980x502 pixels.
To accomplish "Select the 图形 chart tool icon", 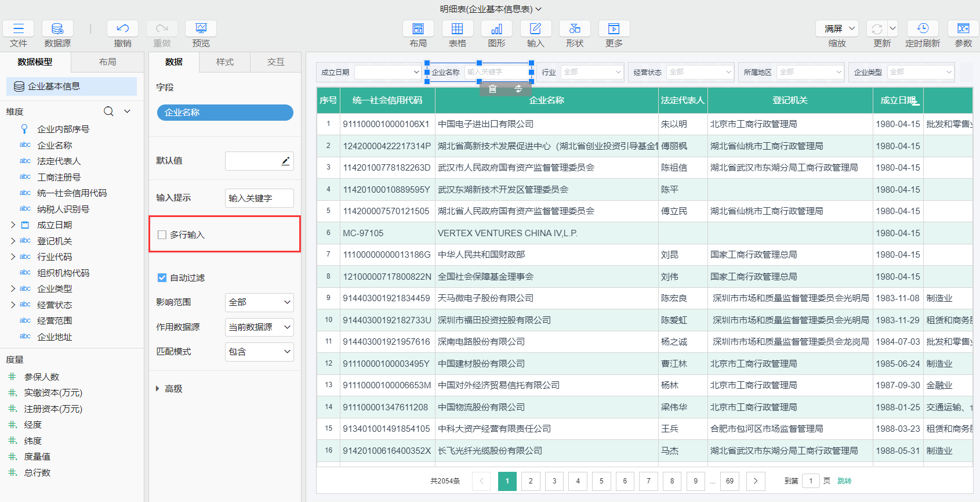I will (x=496, y=29).
